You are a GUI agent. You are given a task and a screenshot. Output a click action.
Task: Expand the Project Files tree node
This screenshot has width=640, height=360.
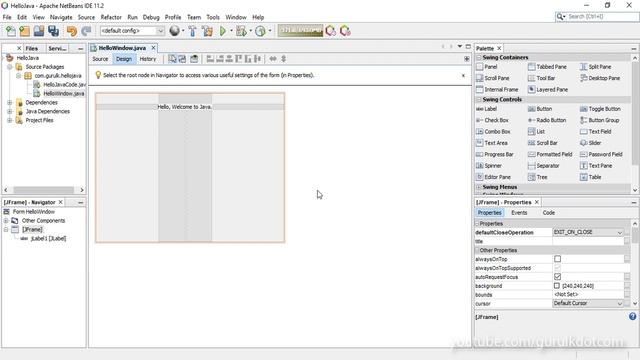[10, 120]
